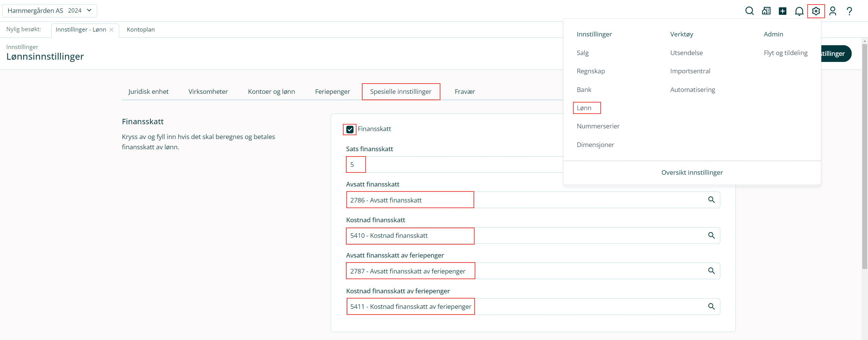868x340 pixels.
Task: Select Lønn in the Innstillinger menu
Action: (584, 108)
